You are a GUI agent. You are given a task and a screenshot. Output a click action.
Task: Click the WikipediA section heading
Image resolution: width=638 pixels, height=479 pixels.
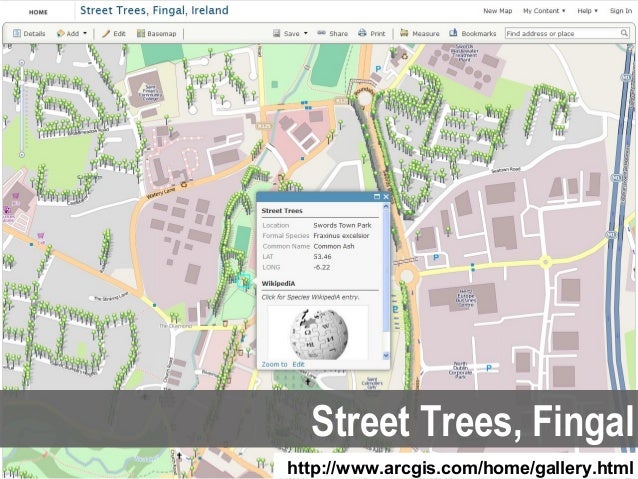coord(278,283)
